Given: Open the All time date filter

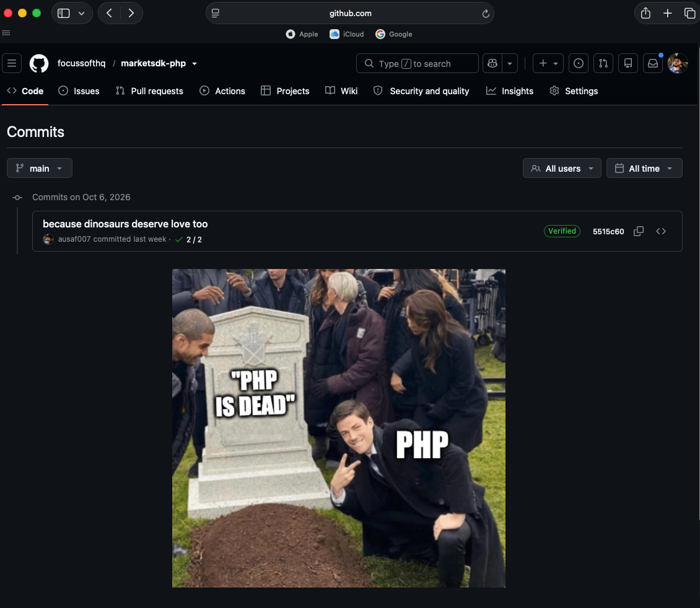Looking at the screenshot, I should point(644,169).
